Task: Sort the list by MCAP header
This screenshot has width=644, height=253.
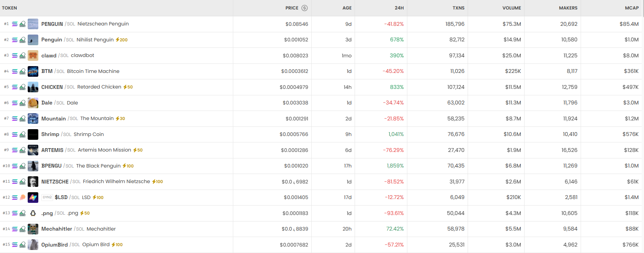Action: point(631,8)
